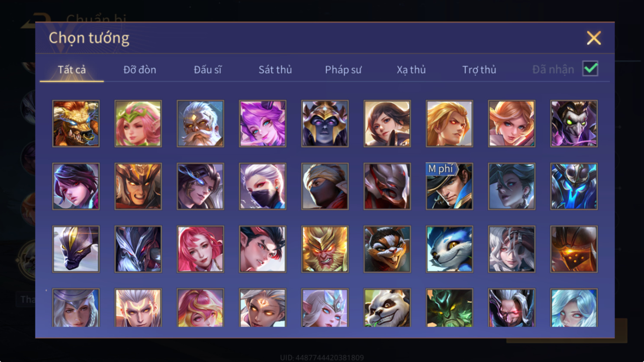Pick the pink-haired cat-eared girl hero
Image resolution: width=644 pixels, height=362 pixels.
click(263, 124)
